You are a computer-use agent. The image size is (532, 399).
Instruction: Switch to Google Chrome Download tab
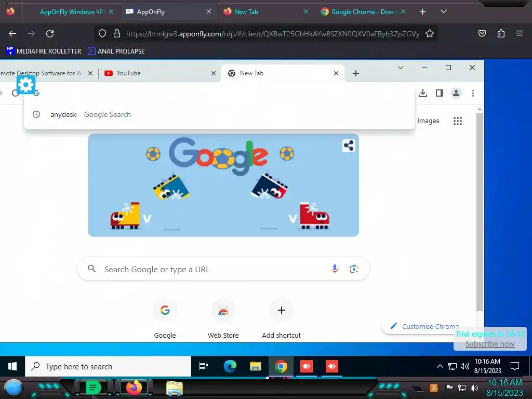362,12
